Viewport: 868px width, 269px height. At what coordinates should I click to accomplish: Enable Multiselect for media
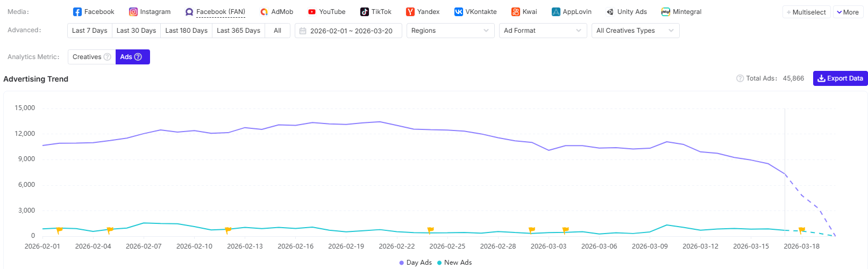click(806, 12)
